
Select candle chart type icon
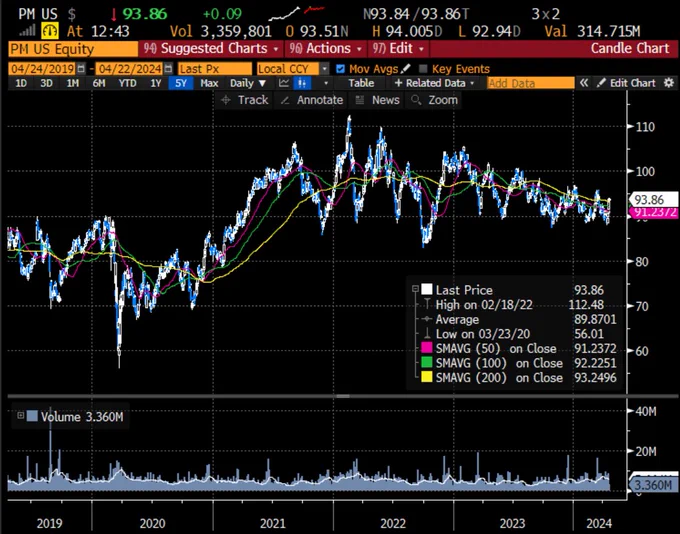click(x=302, y=83)
